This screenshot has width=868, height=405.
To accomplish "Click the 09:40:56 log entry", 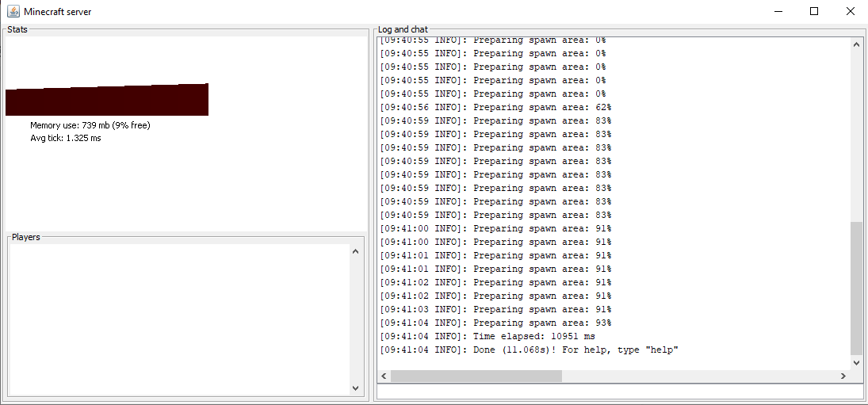I will pyautogui.click(x=495, y=107).
